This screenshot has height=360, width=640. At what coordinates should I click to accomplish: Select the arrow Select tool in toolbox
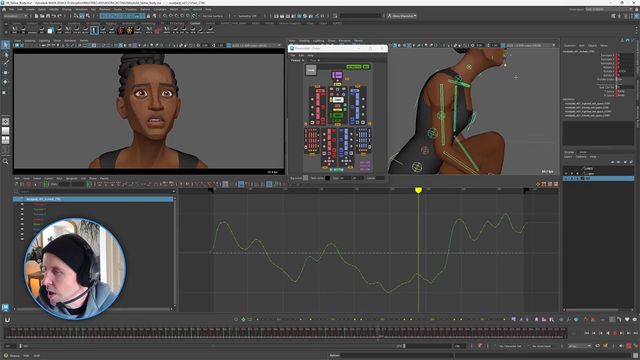(6, 45)
